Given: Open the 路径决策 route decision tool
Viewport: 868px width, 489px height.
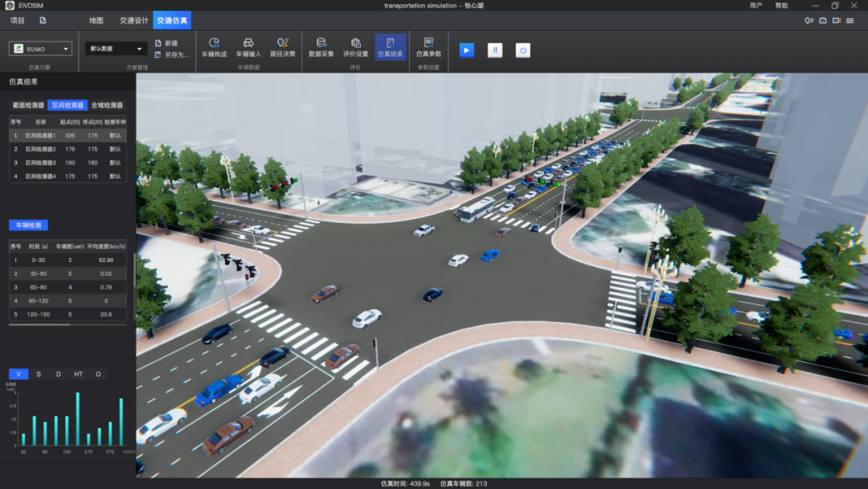Looking at the screenshot, I should tap(282, 47).
